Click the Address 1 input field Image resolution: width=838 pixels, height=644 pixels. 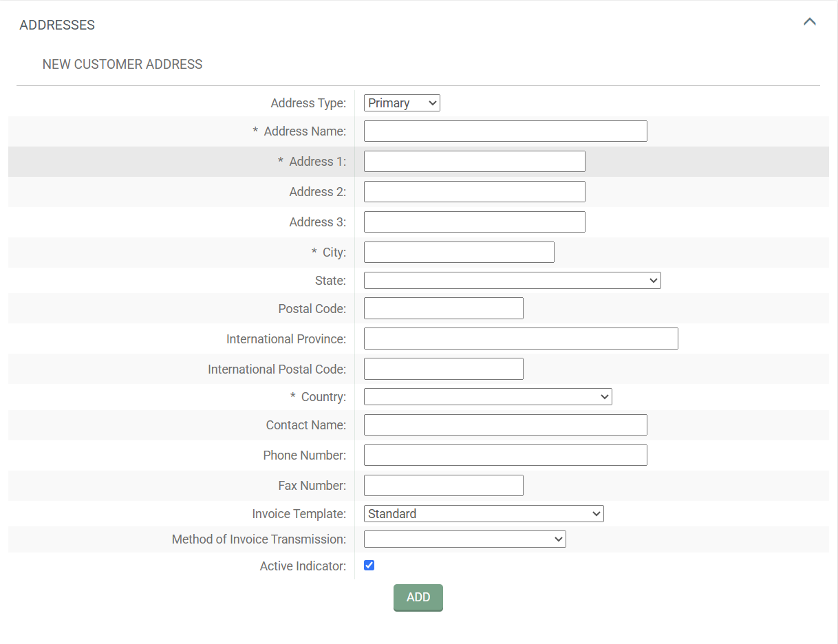[474, 161]
